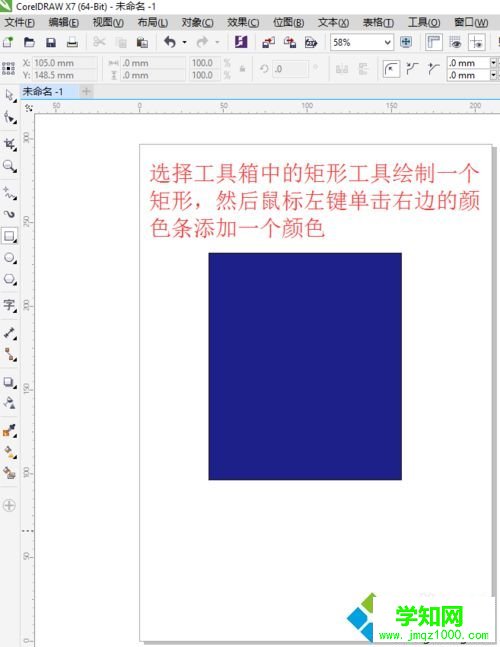Select the Freehand drawing tool
This screenshot has height=647, width=500.
(9, 193)
